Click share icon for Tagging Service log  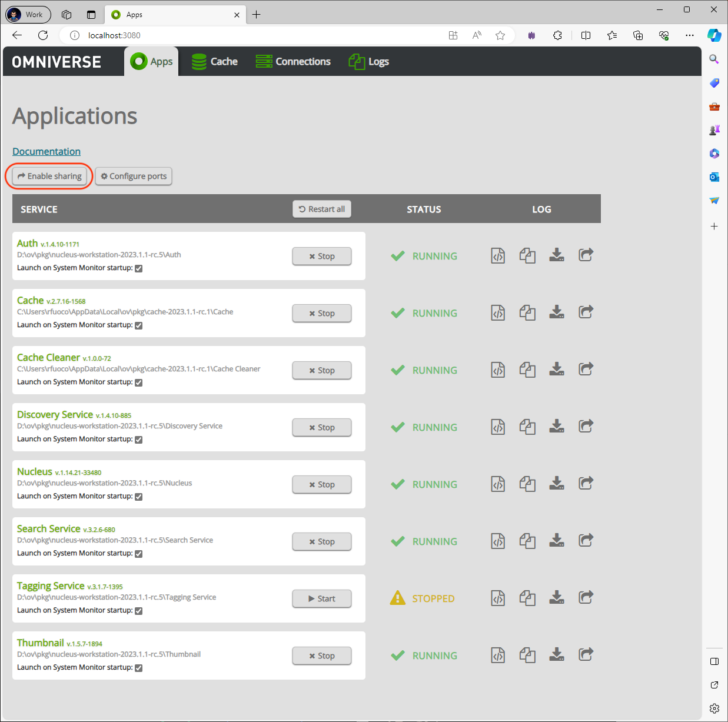(586, 598)
